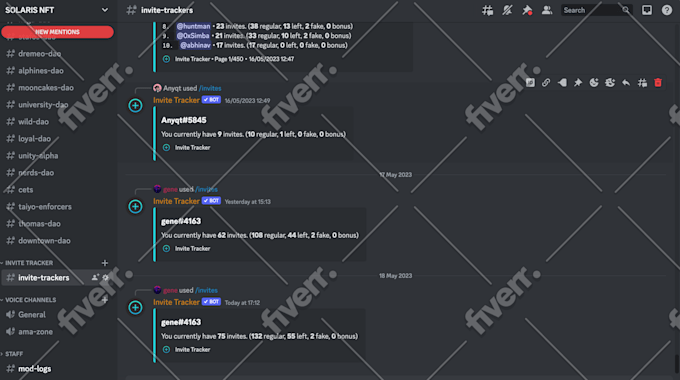Copy message link via chain icon
This screenshot has width=680, height=380.
[x=546, y=82]
